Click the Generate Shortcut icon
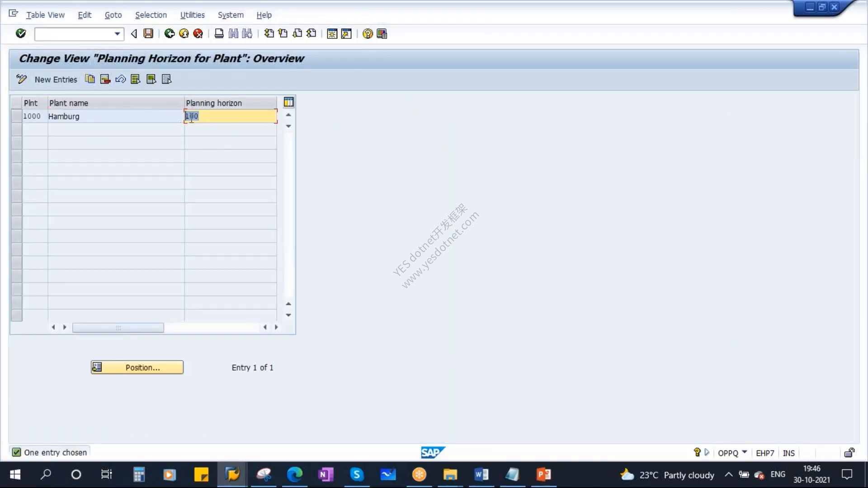Viewport: 868px width, 488px height. pyautogui.click(x=346, y=34)
